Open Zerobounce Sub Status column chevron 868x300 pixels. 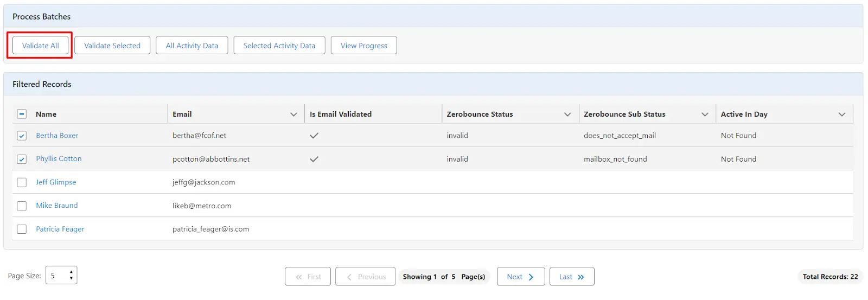click(x=705, y=114)
